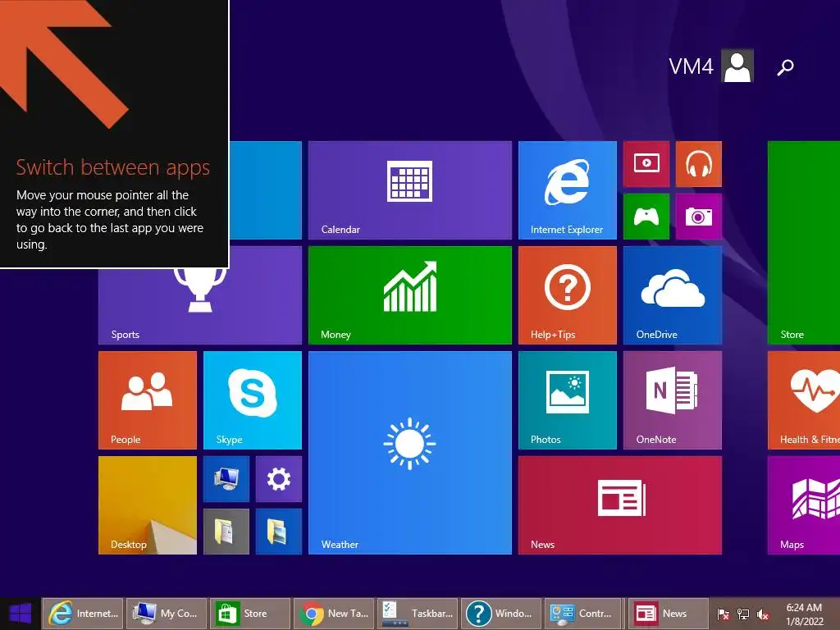Image resolution: width=840 pixels, height=630 pixels.
Task: Click the VM4 account picture
Action: [737, 66]
